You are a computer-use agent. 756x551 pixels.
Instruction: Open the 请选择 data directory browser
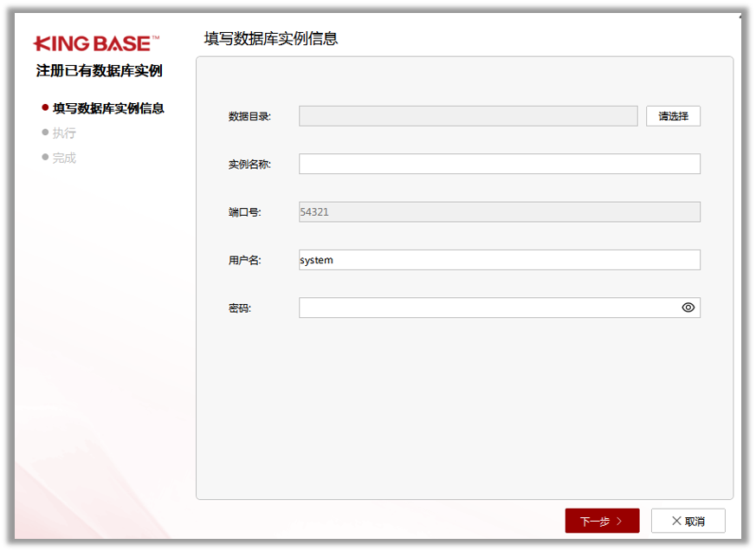tap(673, 115)
